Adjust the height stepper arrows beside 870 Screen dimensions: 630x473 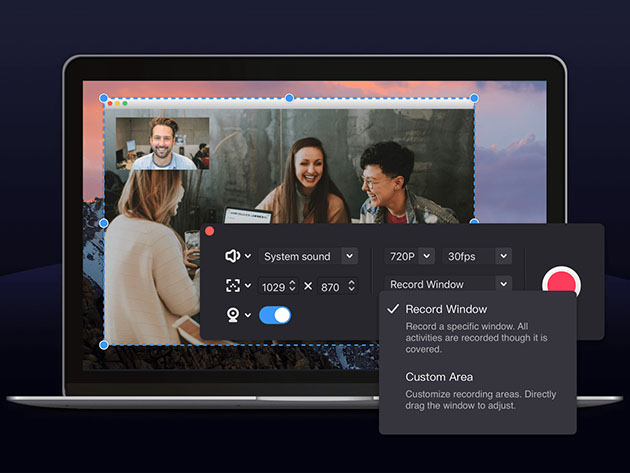tap(352, 286)
